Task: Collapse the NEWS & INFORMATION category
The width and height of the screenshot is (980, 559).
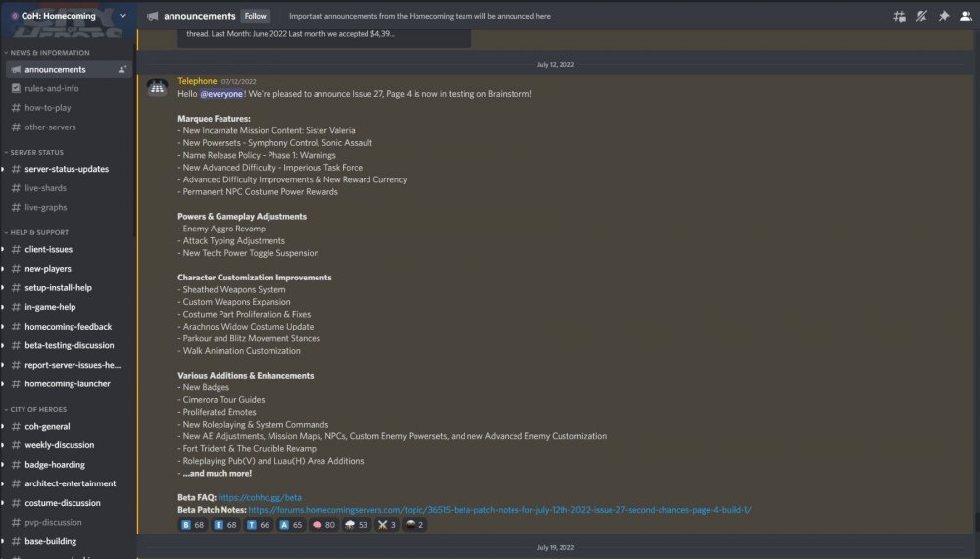Action: click(x=49, y=53)
